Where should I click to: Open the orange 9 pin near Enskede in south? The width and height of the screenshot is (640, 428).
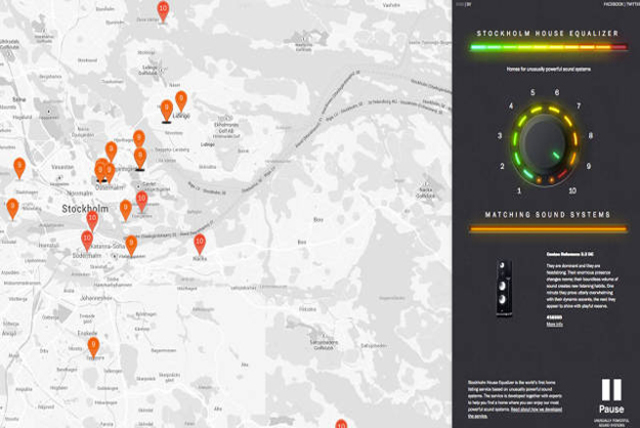(x=93, y=347)
